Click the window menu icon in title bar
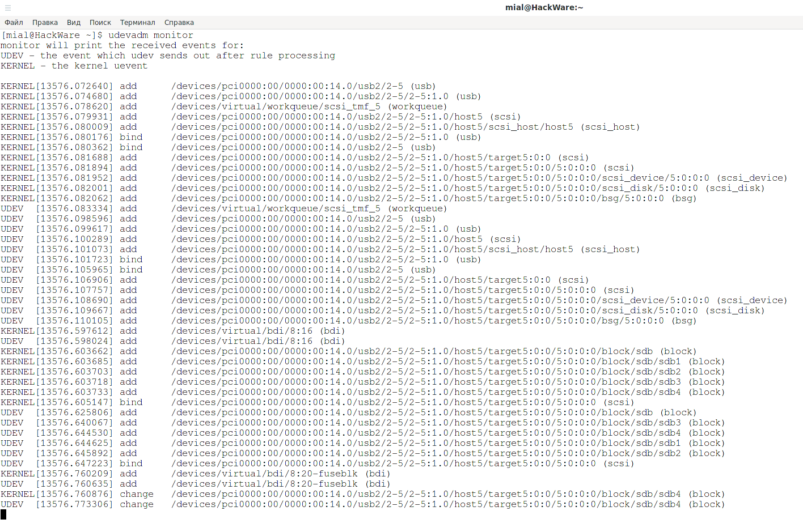 click(8, 8)
